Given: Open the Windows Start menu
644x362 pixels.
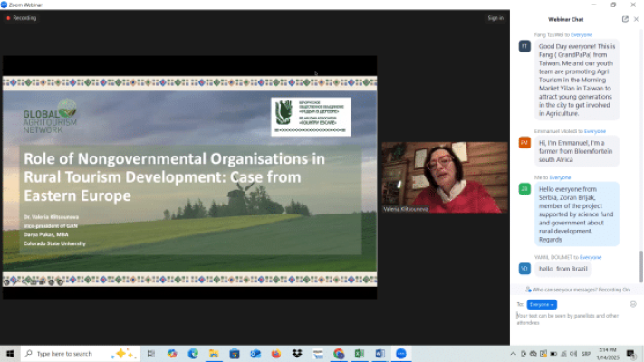Looking at the screenshot, I should click(x=11, y=353).
